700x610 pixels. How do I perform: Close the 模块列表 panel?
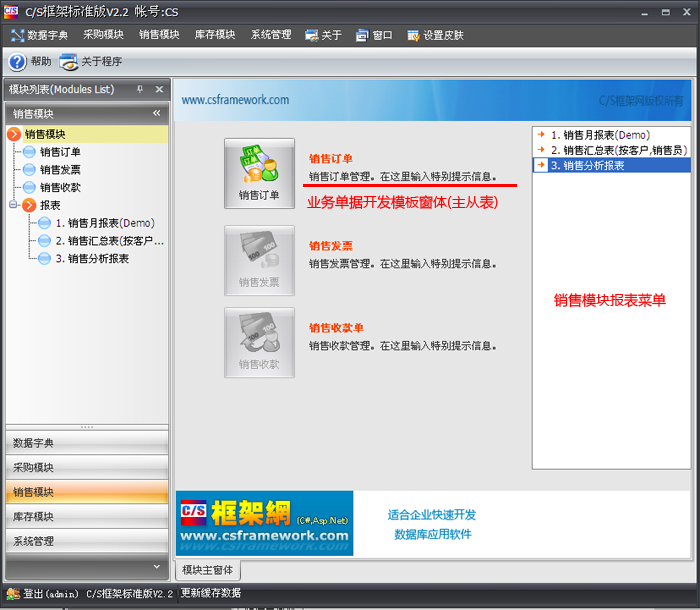(158, 90)
